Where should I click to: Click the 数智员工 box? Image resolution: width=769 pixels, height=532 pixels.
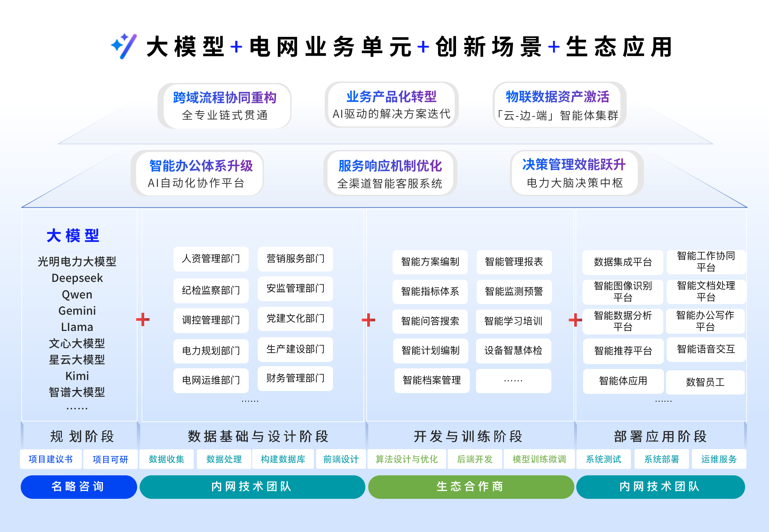point(705,382)
